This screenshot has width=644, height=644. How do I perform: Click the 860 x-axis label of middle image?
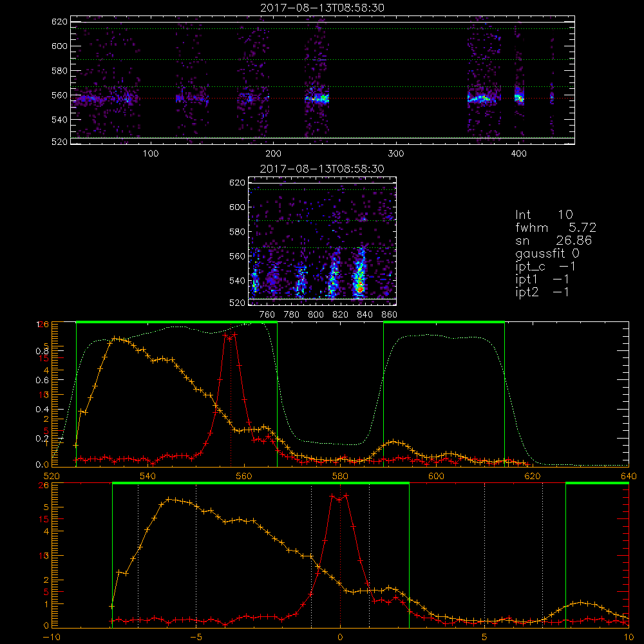pyautogui.click(x=390, y=315)
